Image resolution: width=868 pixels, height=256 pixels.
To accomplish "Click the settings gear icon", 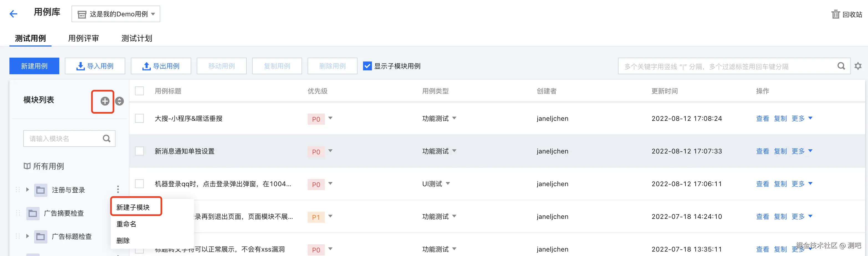I will (858, 66).
